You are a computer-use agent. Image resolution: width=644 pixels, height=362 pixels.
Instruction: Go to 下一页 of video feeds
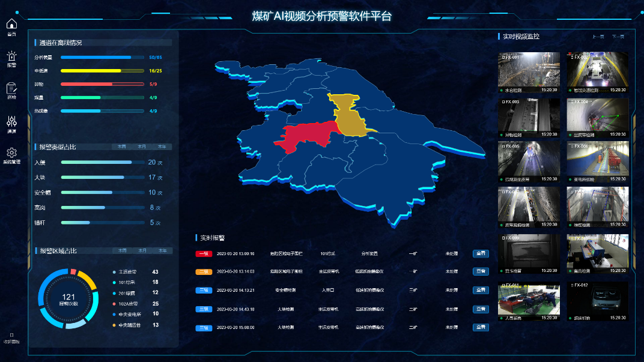(x=617, y=36)
